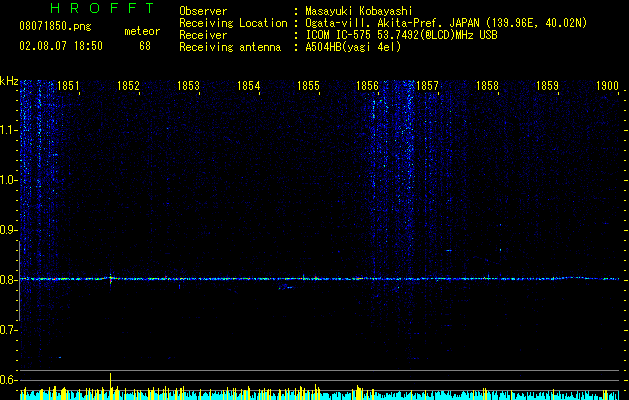This screenshot has height=400, width=629.
Task: Select the 1858 time marker
Action: (487, 86)
